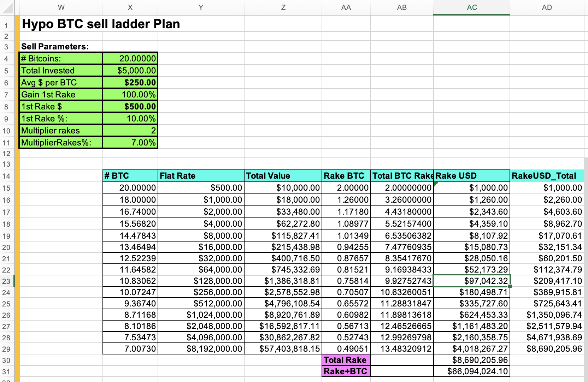Select the $10,000.00 Total Value cell
The image size is (588, 382).
click(283, 188)
